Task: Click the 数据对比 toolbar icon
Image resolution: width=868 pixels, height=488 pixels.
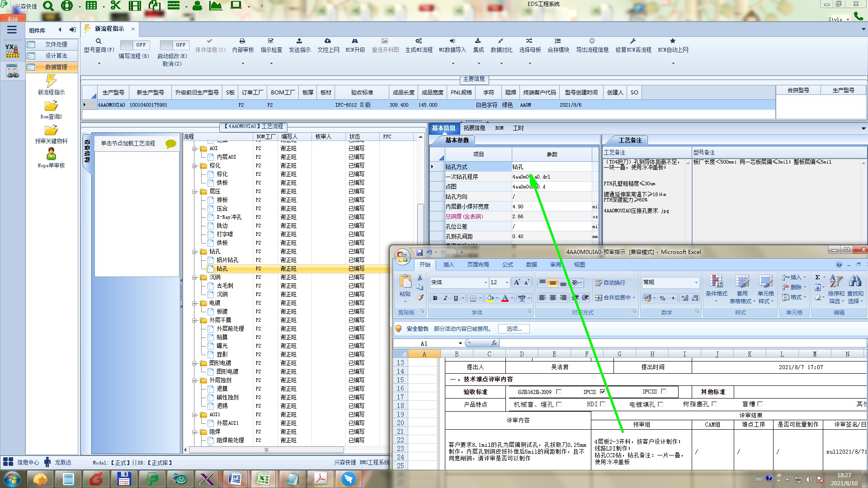Action: [x=500, y=41]
